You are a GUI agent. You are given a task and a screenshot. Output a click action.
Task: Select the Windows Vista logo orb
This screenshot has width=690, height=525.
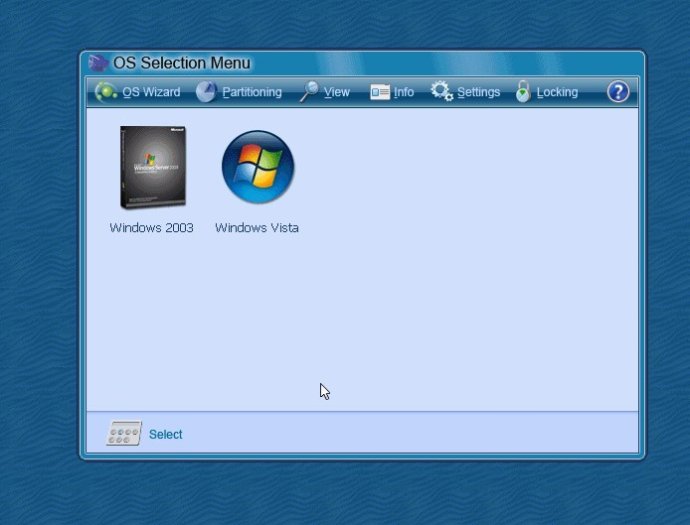pyautogui.click(x=258, y=167)
